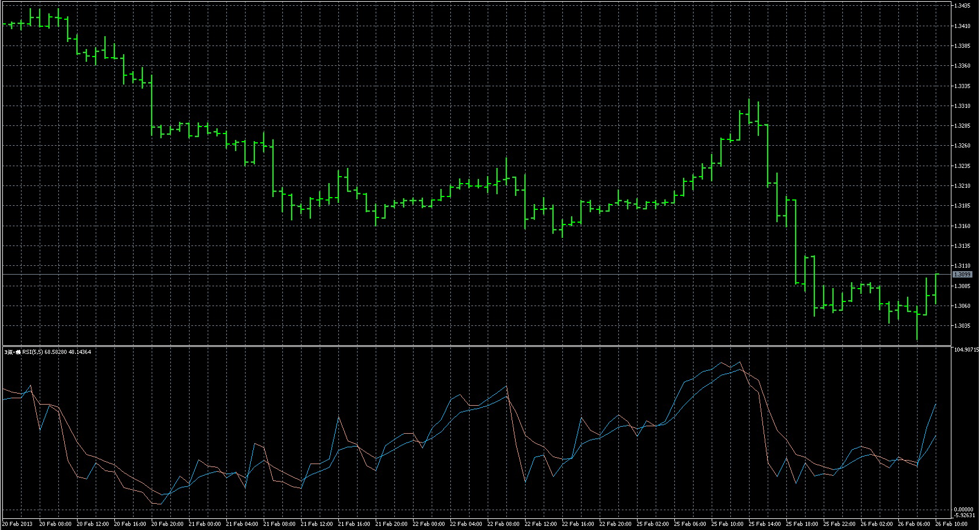Click the 25 Feb 14:00 time label
This screenshot has height=530, width=980.
coord(766,524)
